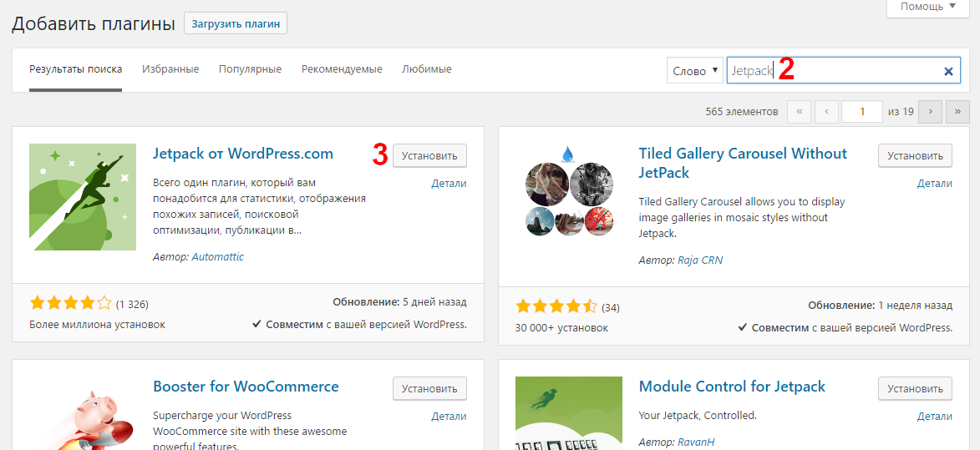Open the Tiled Gallery Carousel thumbnail image
The width and height of the screenshot is (980, 450).
(569, 190)
